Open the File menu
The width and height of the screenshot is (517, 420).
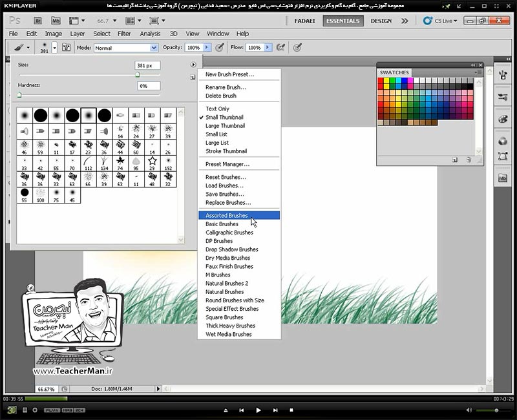pos(13,34)
